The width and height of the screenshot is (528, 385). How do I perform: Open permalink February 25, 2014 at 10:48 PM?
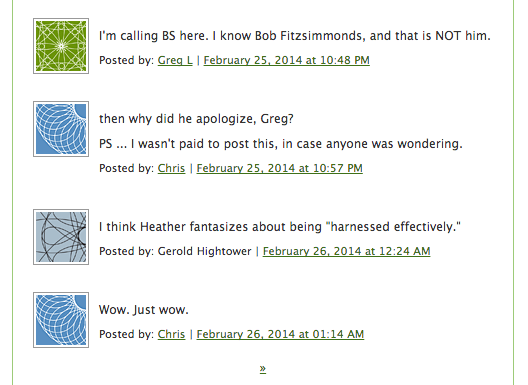tap(287, 60)
